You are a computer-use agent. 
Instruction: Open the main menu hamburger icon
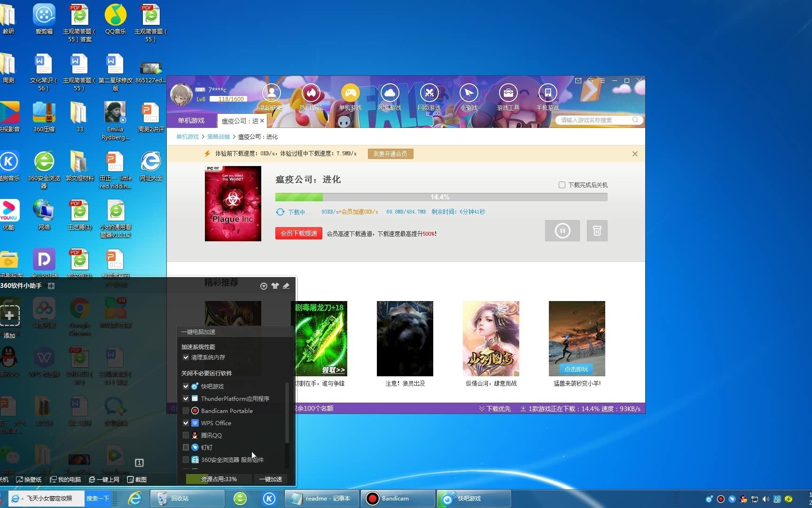(x=602, y=81)
